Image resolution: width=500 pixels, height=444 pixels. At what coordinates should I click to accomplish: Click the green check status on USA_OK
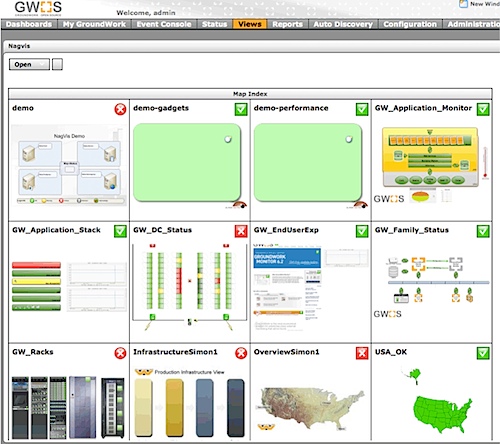coord(483,353)
